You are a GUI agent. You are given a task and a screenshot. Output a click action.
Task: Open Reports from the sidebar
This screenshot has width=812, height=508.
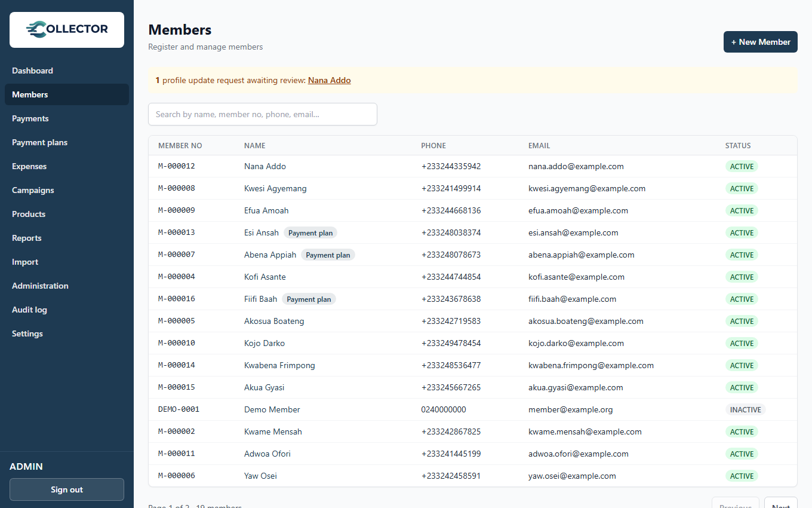(x=67, y=238)
